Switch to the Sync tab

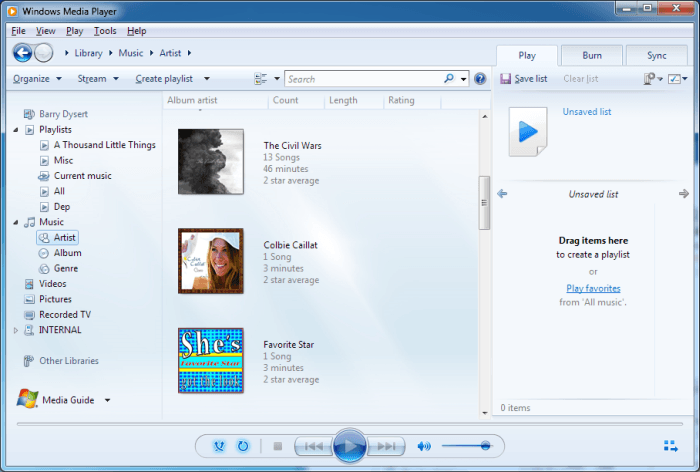tap(657, 55)
